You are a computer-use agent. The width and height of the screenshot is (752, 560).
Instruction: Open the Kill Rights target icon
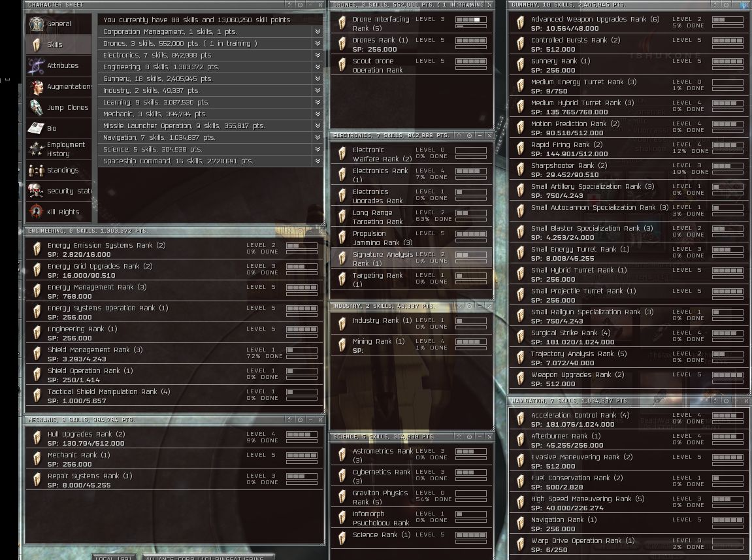(x=37, y=212)
